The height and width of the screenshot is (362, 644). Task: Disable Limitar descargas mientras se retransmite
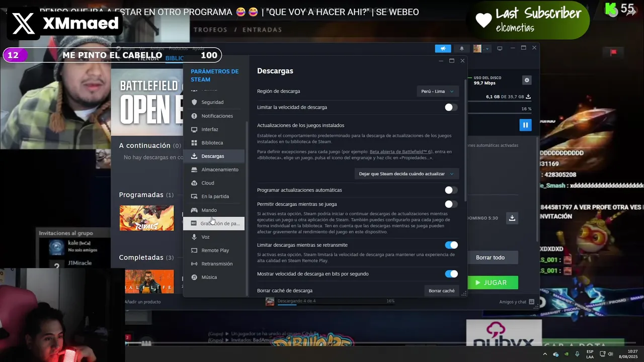tap(451, 245)
